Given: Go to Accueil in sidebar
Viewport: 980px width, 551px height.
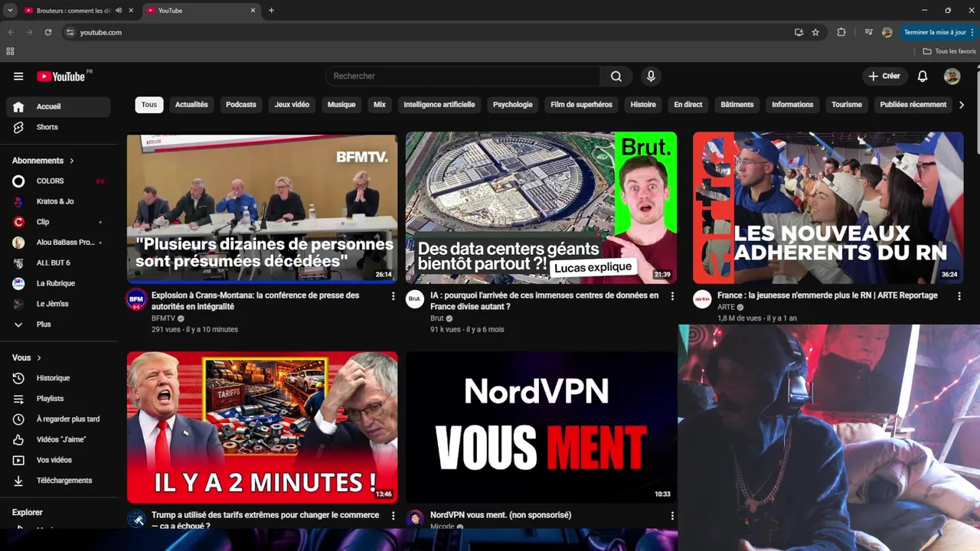Looking at the screenshot, I should [58, 106].
